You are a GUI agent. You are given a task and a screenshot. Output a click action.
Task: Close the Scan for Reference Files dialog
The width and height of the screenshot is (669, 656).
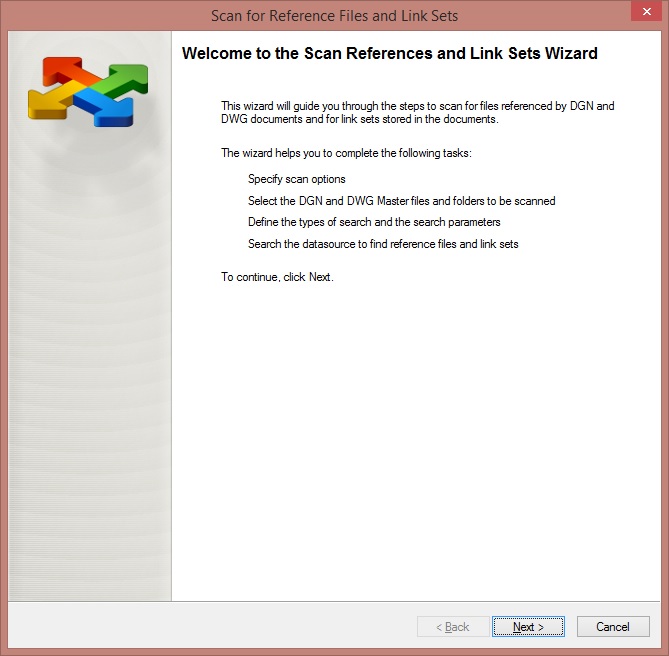(x=647, y=12)
